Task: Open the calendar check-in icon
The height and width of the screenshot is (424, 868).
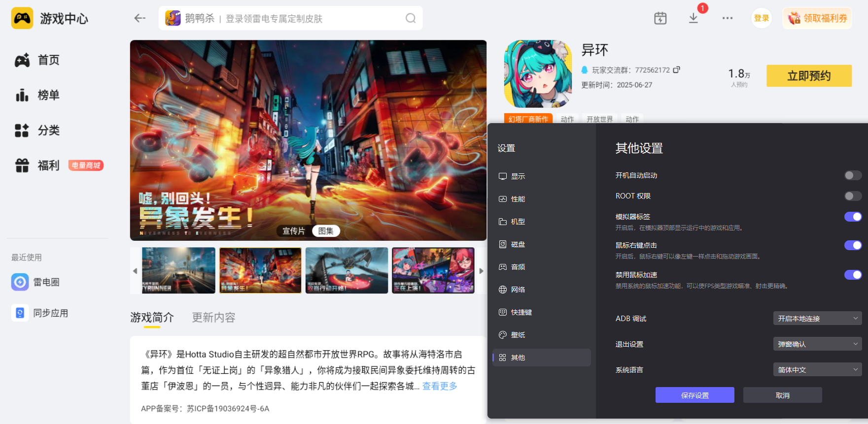Action: pos(660,18)
